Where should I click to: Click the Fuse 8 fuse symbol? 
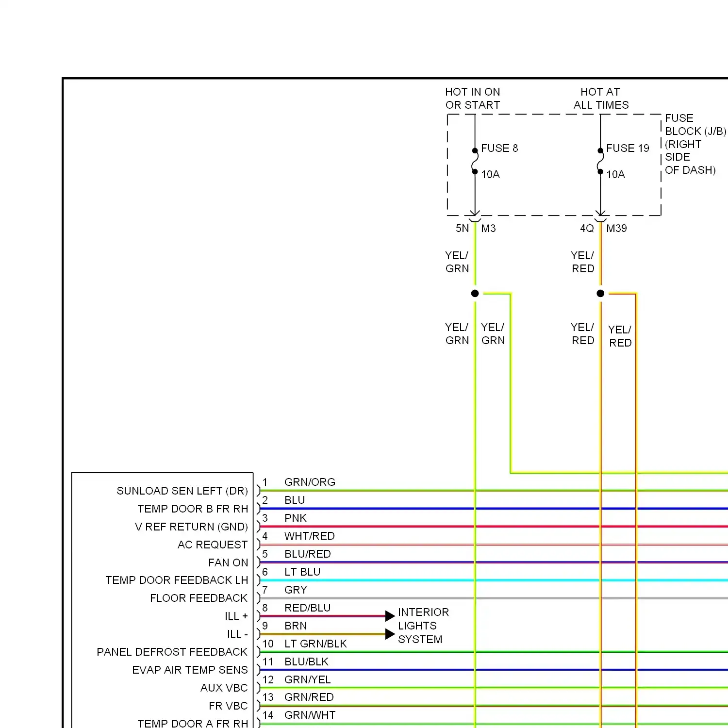(x=475, y=161)
